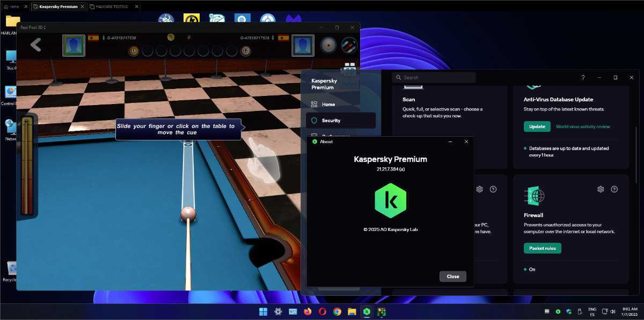
Task: Click the shot power meter bar
Action: [26, 167]
